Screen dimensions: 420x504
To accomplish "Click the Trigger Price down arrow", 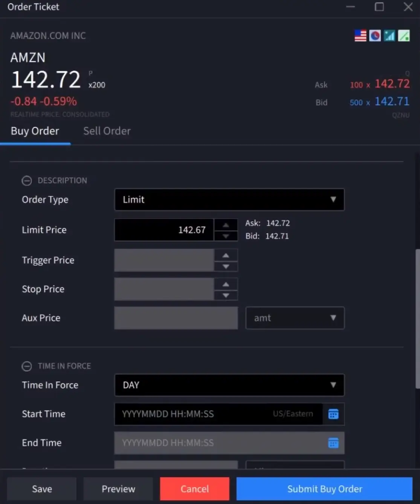I will click(x=226, y=267).
